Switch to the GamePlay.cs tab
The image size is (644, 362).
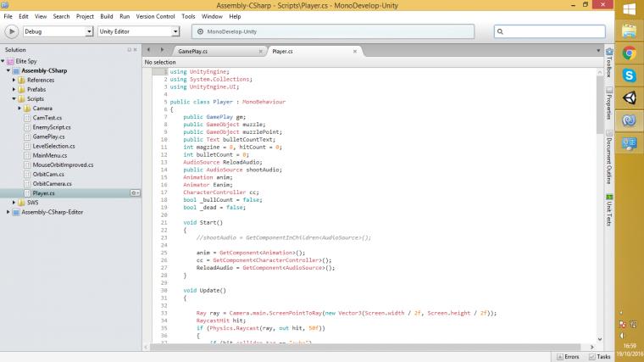(192, 52)
